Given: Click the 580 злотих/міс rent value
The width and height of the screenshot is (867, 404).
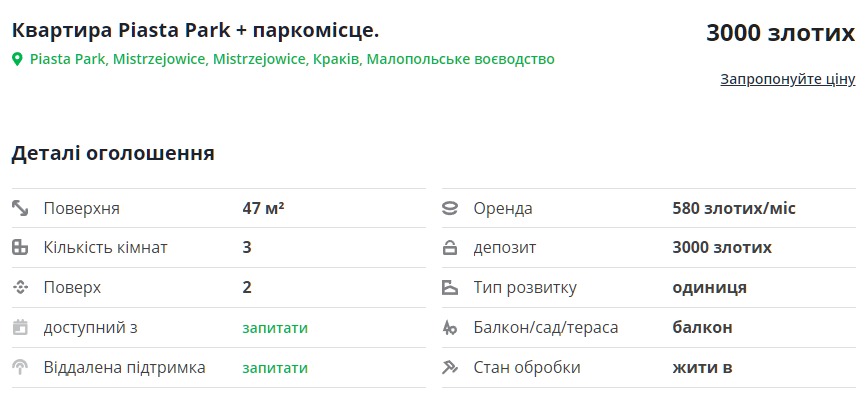Looking at the screenshot, I should (734, 209).
